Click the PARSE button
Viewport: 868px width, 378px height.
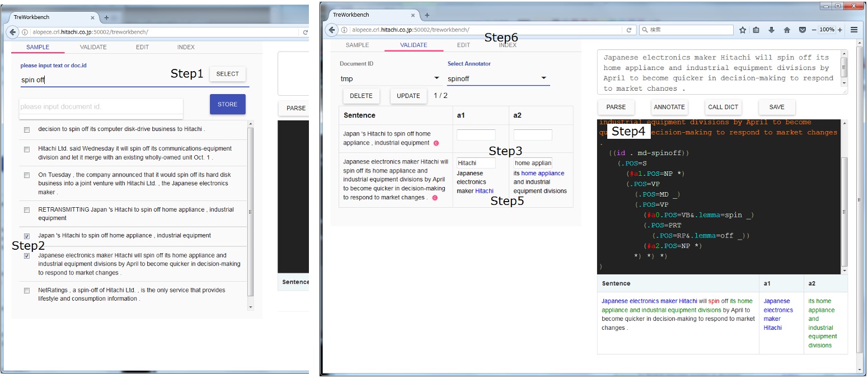(616, 107)
